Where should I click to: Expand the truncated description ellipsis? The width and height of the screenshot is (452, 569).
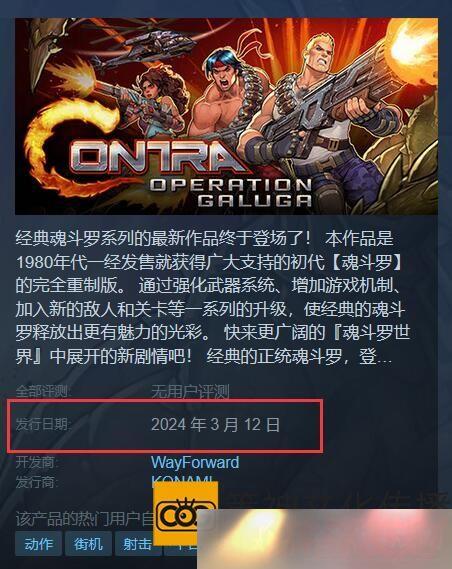pyautogui.click(x=384, y=358)
